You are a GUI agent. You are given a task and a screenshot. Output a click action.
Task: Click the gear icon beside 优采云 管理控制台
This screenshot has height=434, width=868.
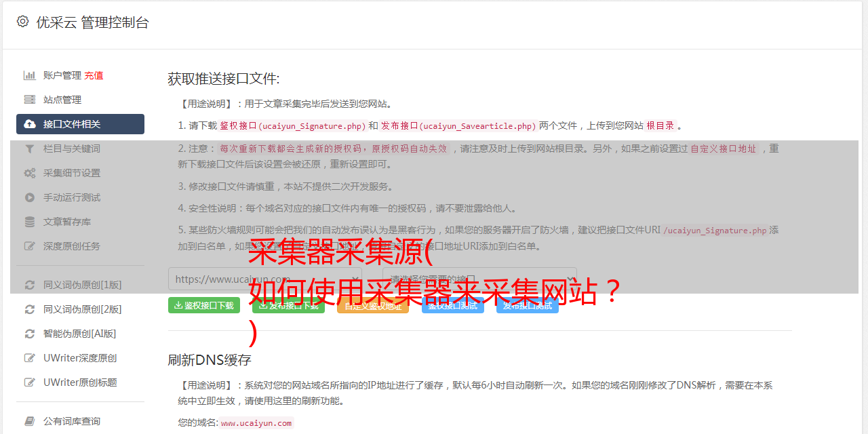(22, 22)
